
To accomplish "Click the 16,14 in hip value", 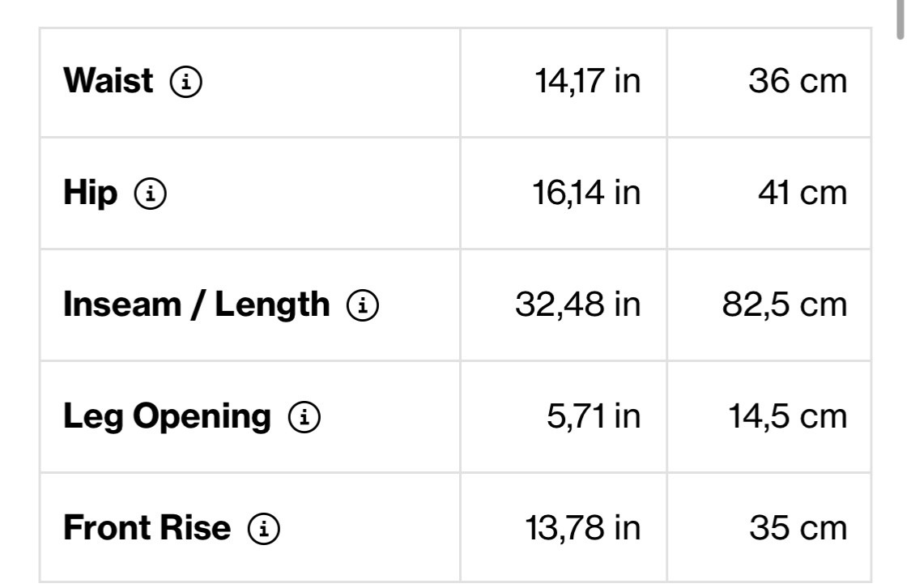I will click(587, 194).
